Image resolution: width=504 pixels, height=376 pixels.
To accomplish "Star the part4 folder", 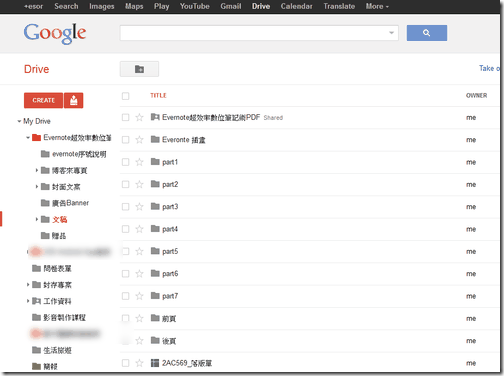I will coord(139,229).
